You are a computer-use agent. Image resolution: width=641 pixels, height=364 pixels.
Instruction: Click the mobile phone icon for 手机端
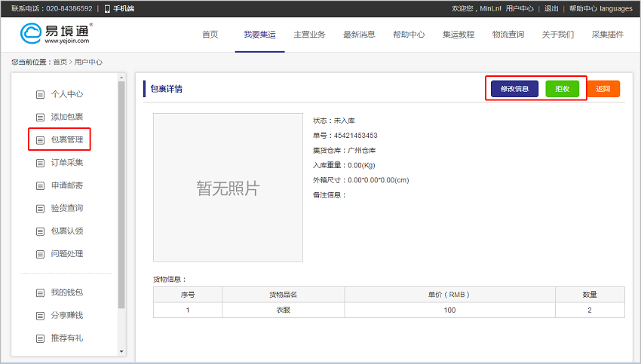pyautogui.click(x=107, y=9)
